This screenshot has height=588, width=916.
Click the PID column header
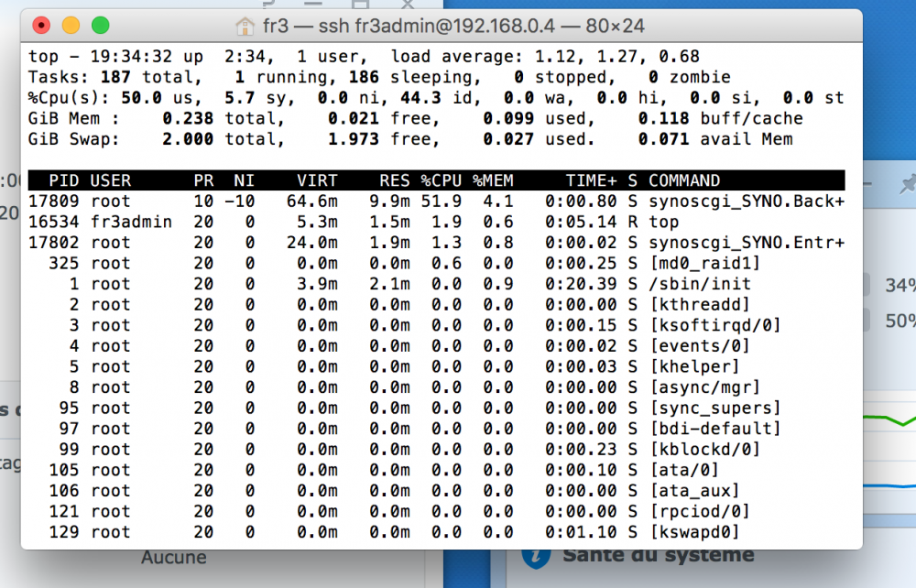tap(64, 180)
